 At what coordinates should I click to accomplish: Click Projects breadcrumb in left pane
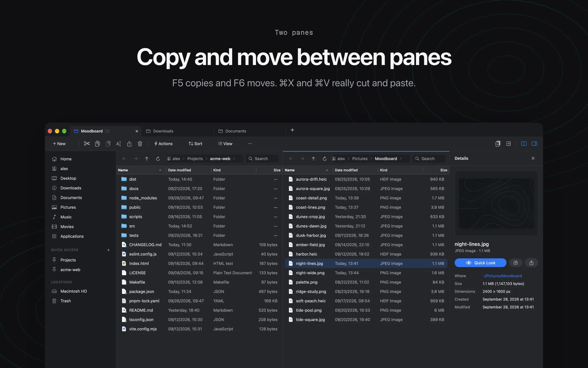point(195,159)
